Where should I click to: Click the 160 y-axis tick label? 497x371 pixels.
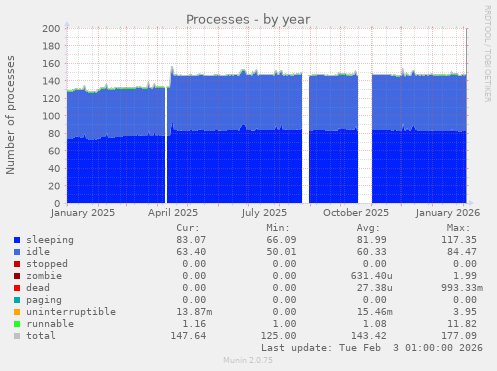click(51, 64)
